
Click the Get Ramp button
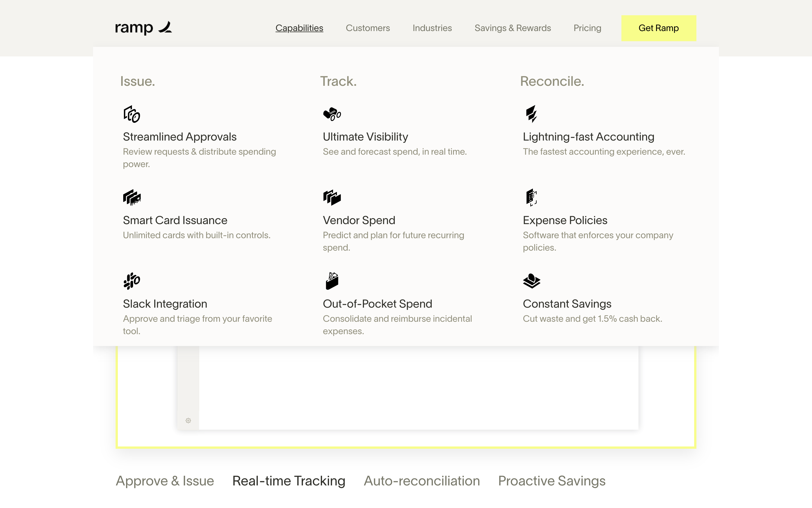pos(659,28)
